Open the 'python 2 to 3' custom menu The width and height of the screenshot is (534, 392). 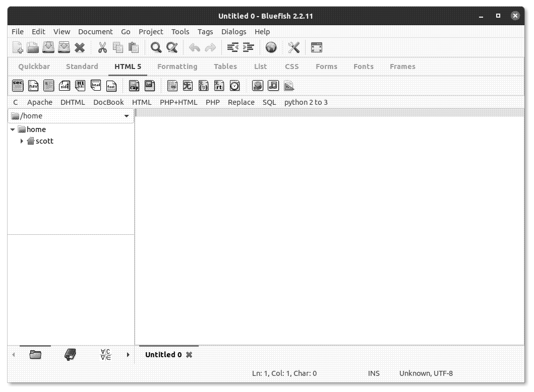point(306,102)
